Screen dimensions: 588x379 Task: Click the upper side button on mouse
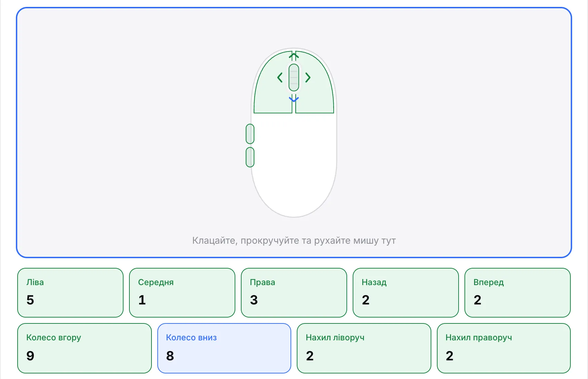(250, 134)
